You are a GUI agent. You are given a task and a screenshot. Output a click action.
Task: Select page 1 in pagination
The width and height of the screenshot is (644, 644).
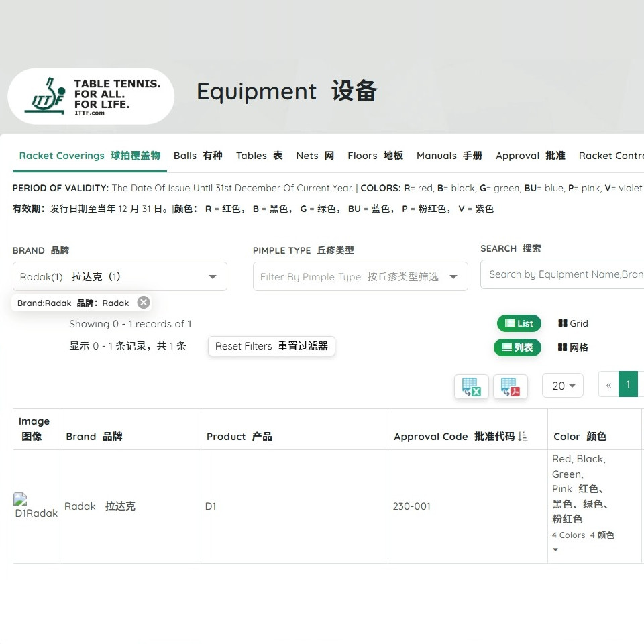pyautogui.click(x=628, y=384)
